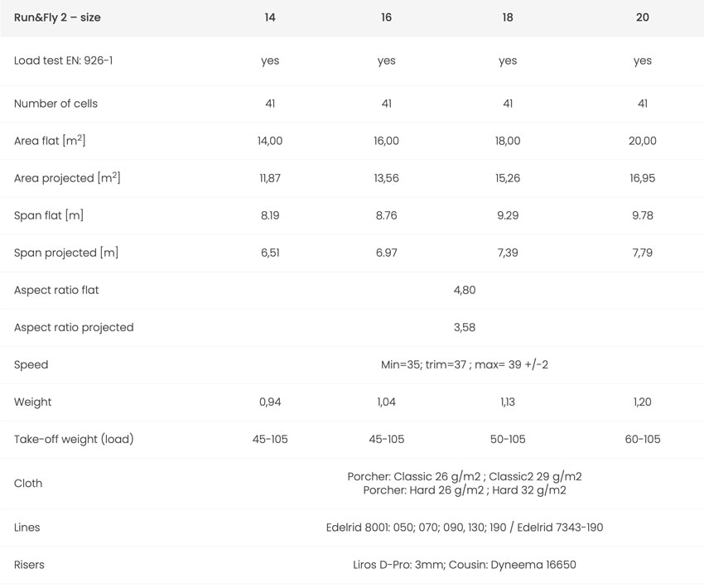Select the size 14 column header
The width and height of the screenshot is (704, 588).
[x=270, y=17]
